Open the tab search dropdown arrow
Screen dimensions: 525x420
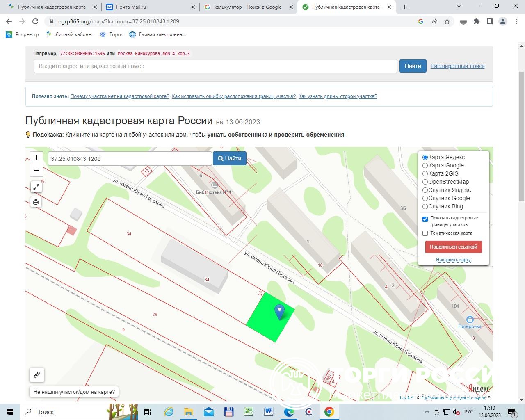tap(459, 6)
